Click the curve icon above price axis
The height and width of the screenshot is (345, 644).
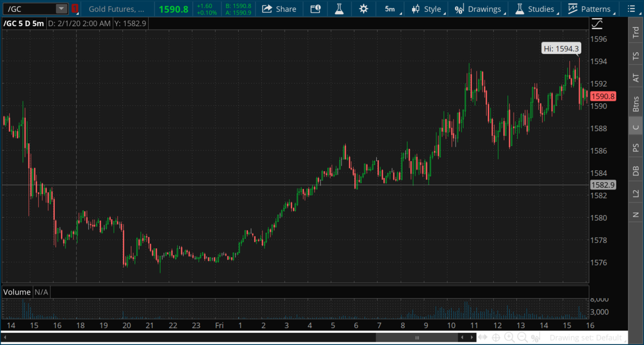point(597,24)
